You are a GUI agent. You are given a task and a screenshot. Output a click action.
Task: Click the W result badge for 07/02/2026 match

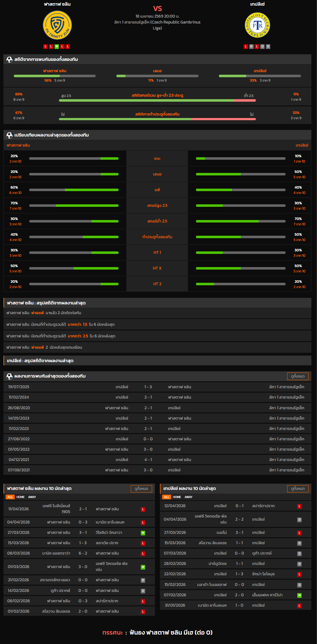click(299, 595)
